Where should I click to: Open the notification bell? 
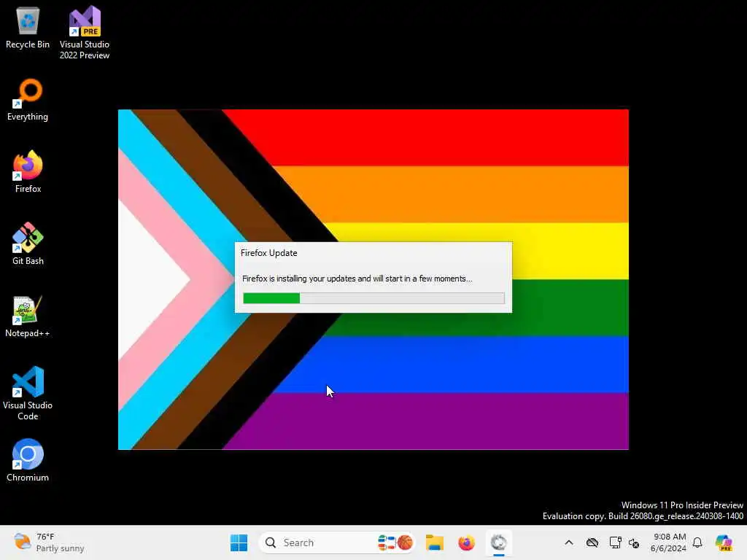tap(697, 542)
